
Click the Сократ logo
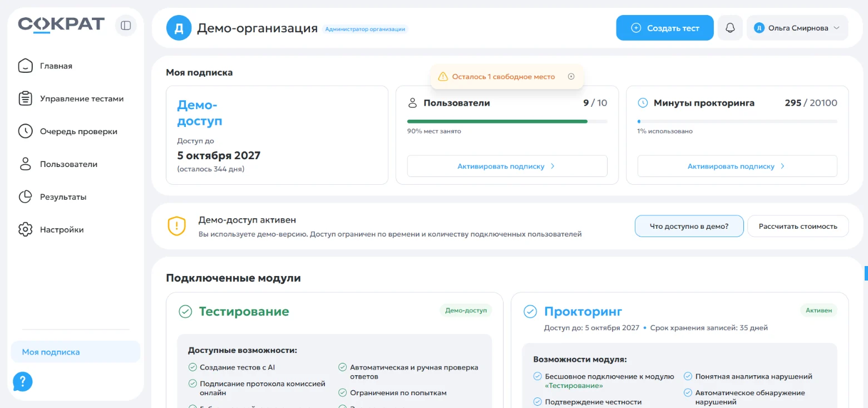[61, 24]
